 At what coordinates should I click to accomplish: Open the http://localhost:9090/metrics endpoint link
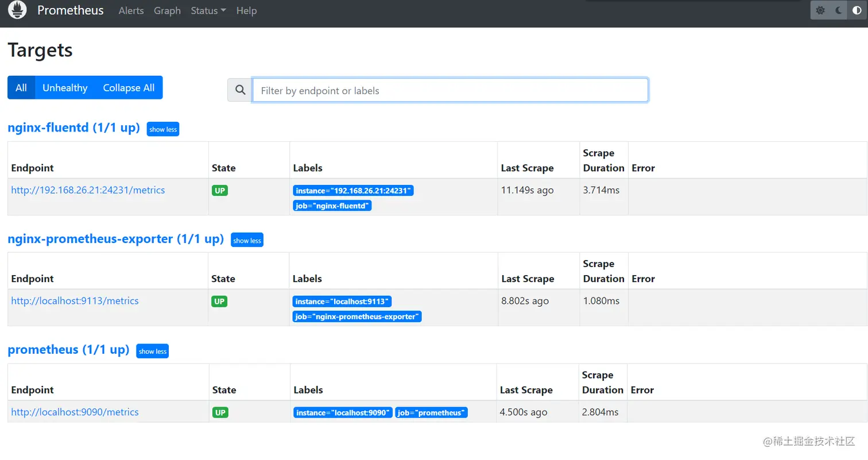point(75,412)
